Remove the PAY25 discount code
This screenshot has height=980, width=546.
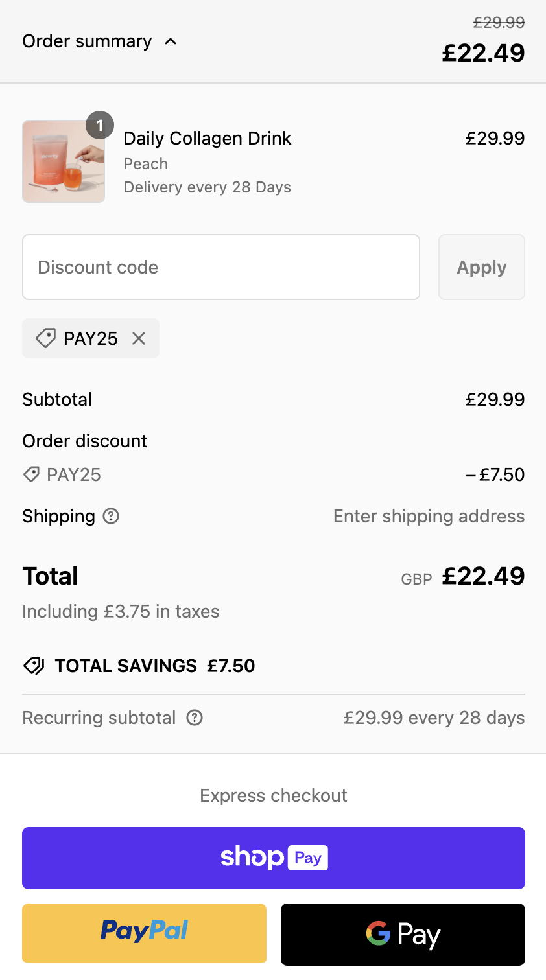(x=139, y=338)
